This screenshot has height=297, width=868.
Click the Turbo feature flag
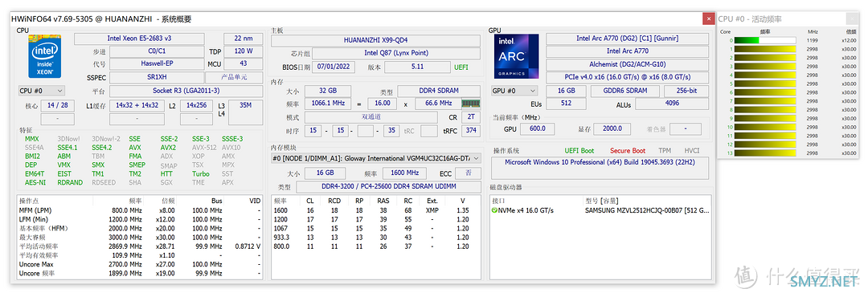(201, 173)
